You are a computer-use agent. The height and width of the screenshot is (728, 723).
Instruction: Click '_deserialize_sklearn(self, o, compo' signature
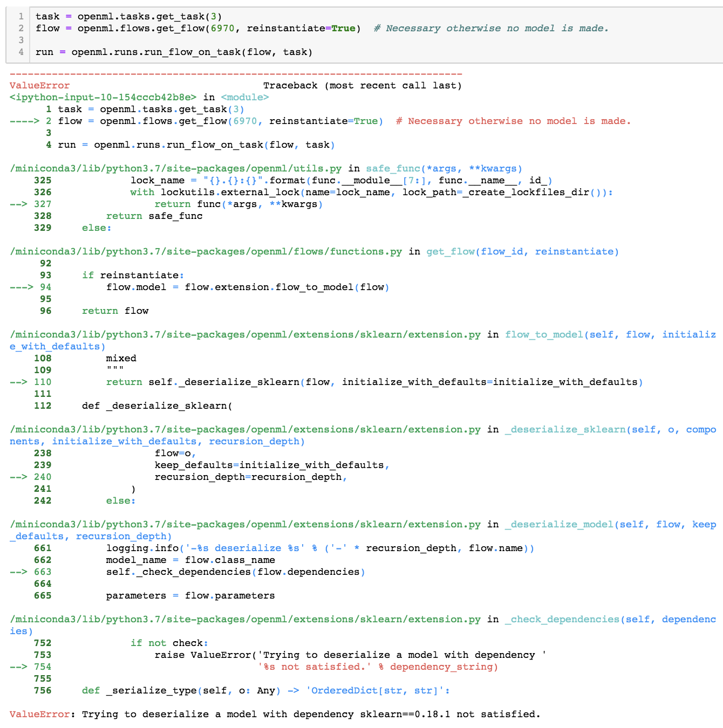click(610, 430)
